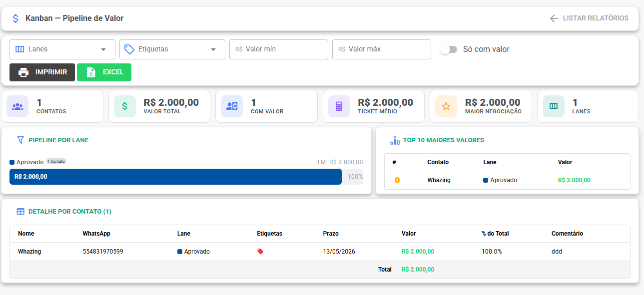The height and width of the screenshot is (295, 644).
Task: Click the 1 Contato badge beside Aprovado
Action: [x=56, y=162]
